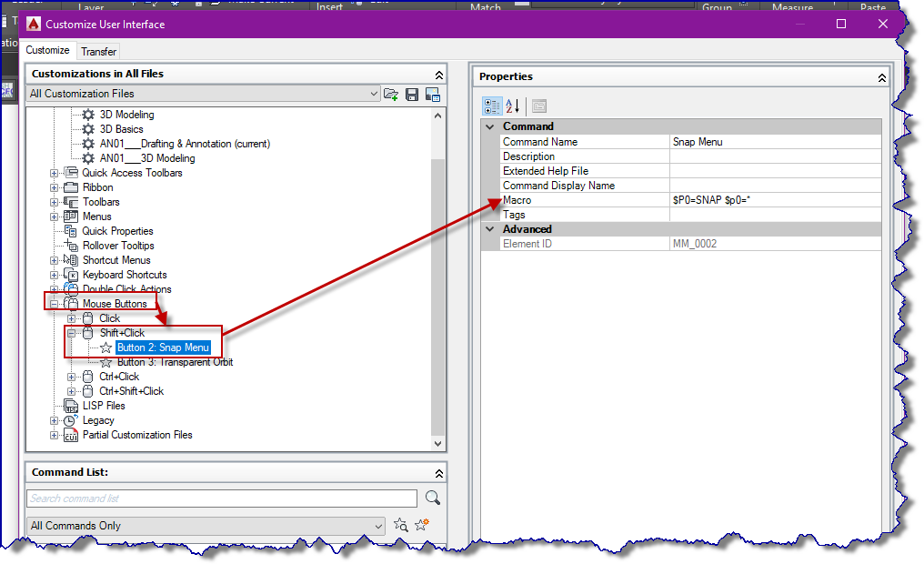Click the Extended Help File field
924x564 pixels.
tap(776, 171)
